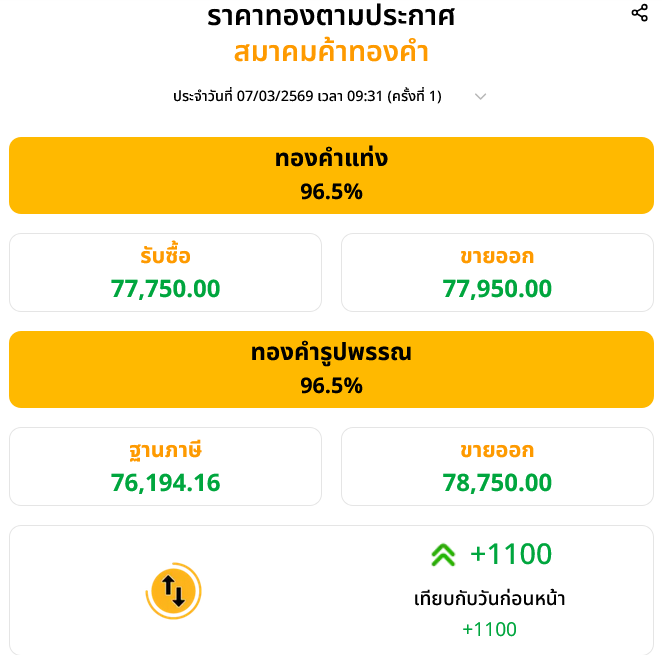Click the 76,194.16 tax base figure
The height and width of the screenshot is (655, 662).
pyautogui.click(x=165, y=483)
